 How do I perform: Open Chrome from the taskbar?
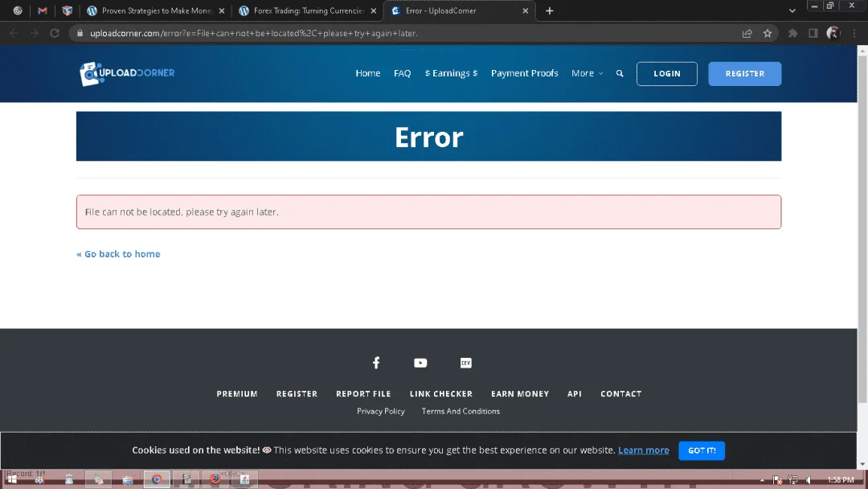pos(157,479)
